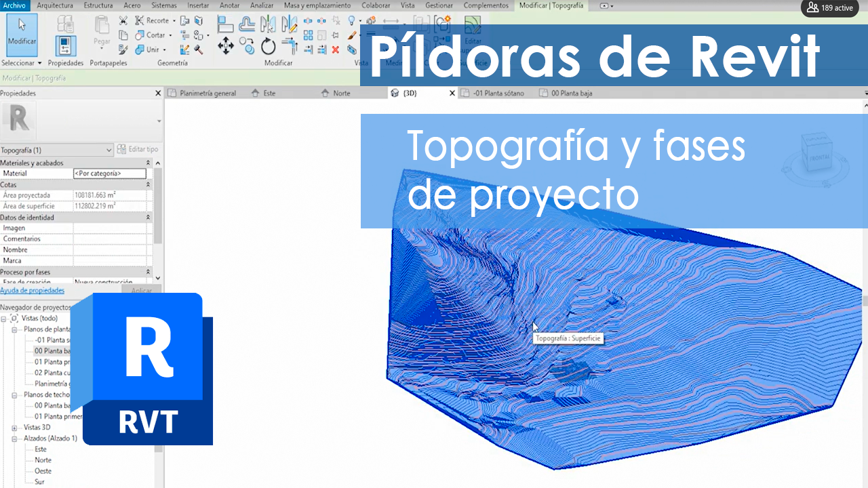This screenshot has height=488, width=868.
Task: Collapse Datos de identidad section
Action: coord(149,218)
